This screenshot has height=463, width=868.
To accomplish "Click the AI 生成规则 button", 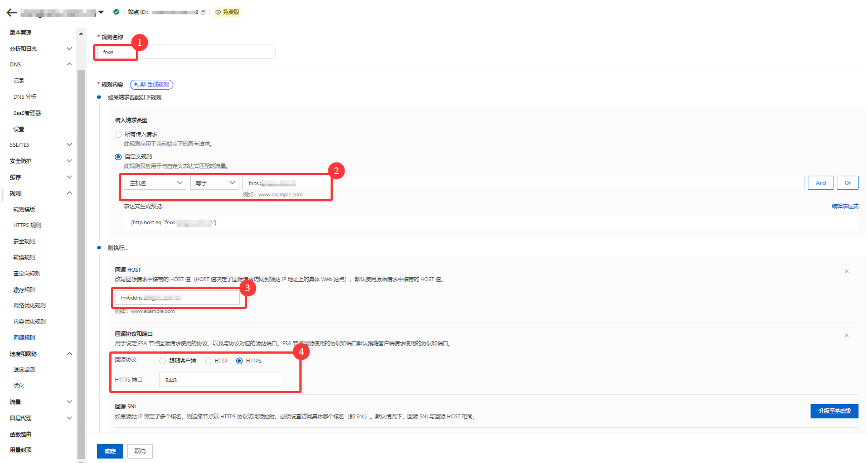I will coord(152,85).
